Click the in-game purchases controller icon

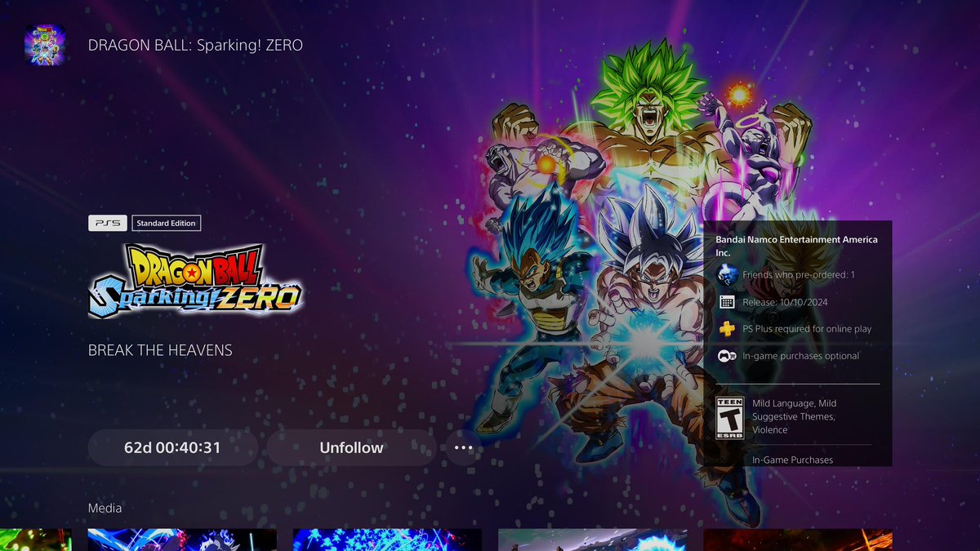pos(727,356)
